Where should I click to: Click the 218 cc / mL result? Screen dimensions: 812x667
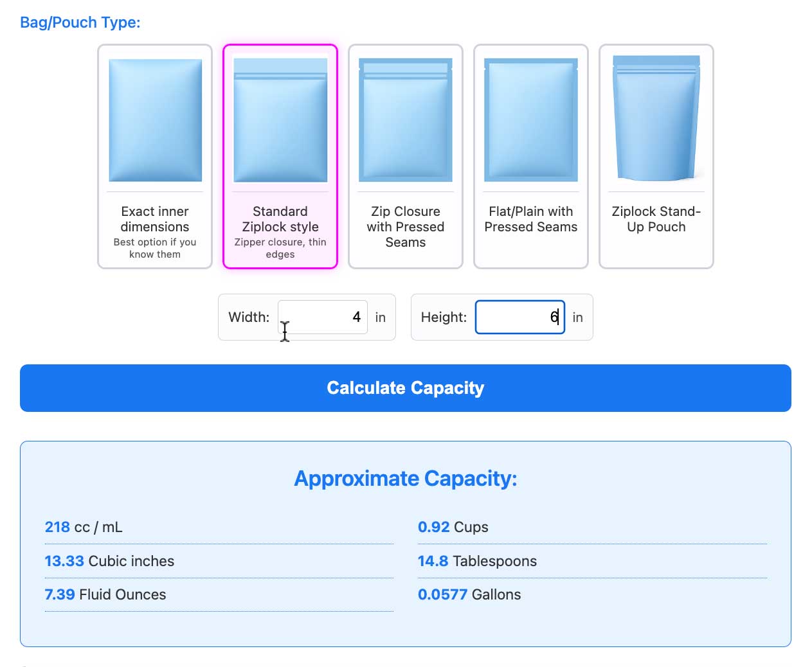pos(84,528)
